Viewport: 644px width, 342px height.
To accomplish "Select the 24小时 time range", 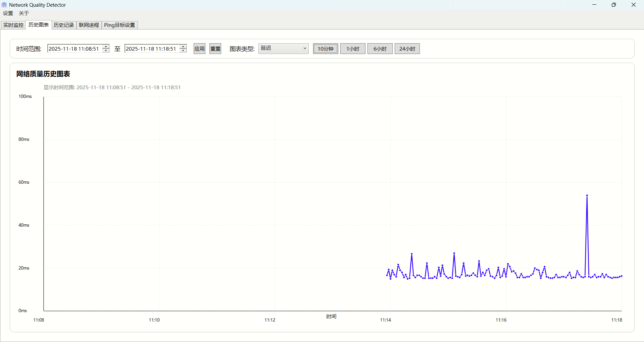I will click(407, 49).
